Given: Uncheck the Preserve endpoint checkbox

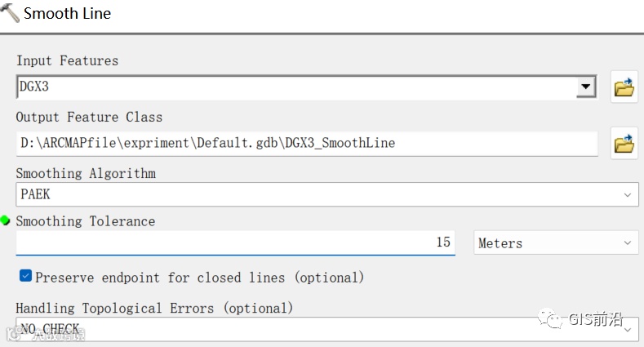Looking at the screenshot, I should point(25,277).
